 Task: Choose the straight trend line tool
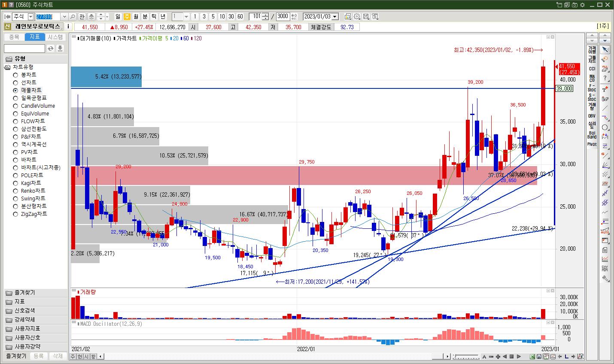605,109
